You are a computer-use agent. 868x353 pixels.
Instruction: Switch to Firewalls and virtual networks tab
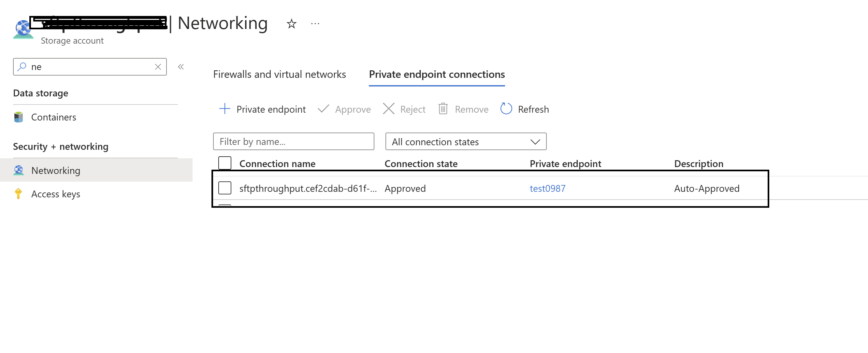pos(279,74)
